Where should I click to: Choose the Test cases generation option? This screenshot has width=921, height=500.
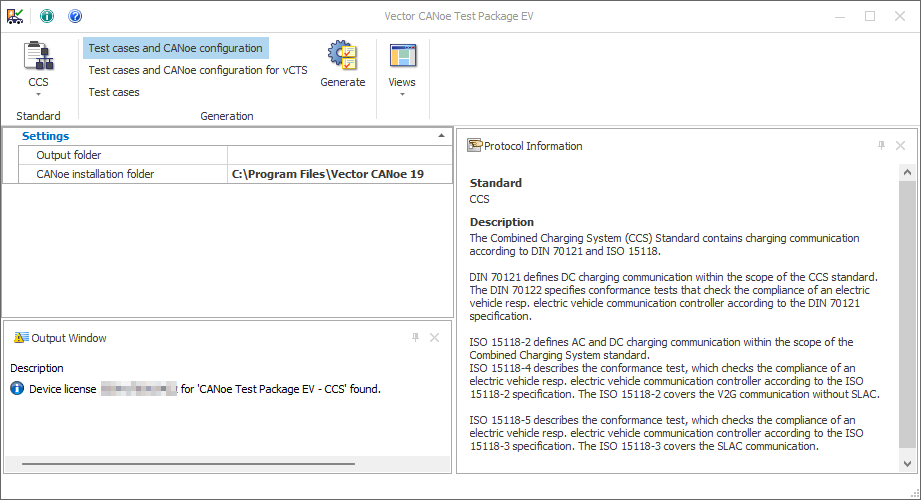(114, 92)
